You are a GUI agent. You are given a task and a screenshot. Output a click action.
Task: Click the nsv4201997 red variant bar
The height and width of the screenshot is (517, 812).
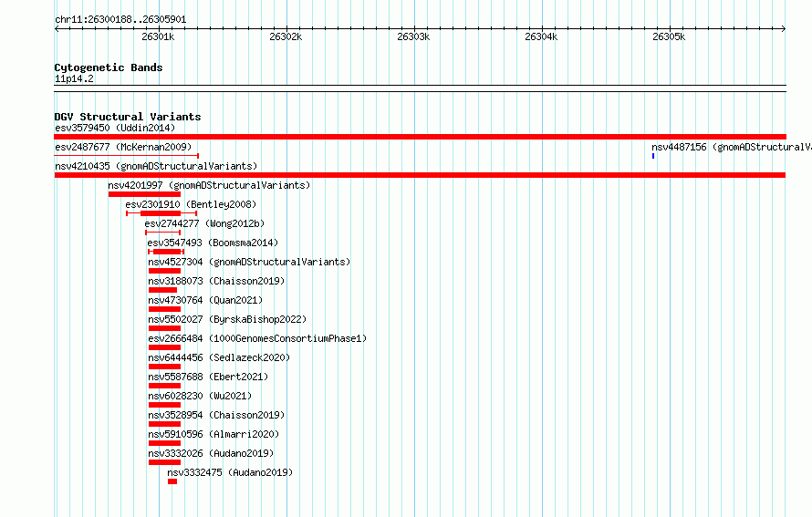tap(144, 194)
